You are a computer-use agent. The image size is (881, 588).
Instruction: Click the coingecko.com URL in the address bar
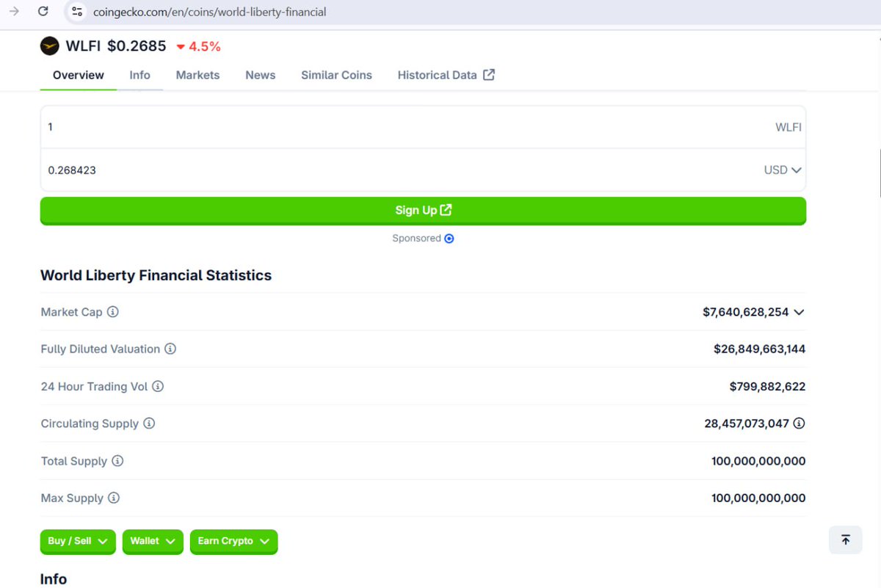(210, 12)
